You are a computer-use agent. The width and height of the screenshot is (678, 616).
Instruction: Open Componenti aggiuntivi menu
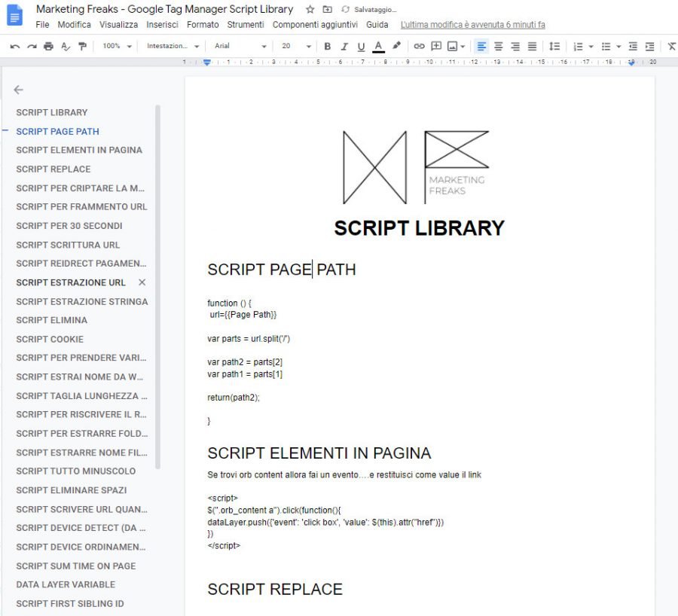coord(315,25)
